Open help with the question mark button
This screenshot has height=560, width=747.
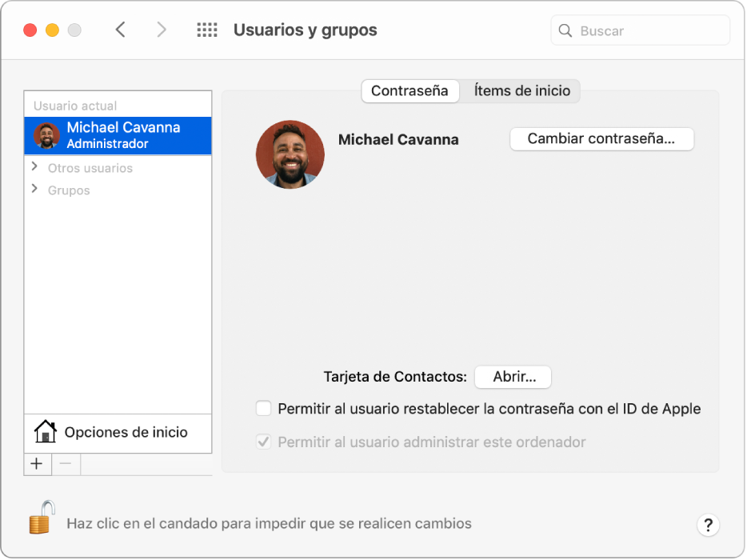point(708,525)
